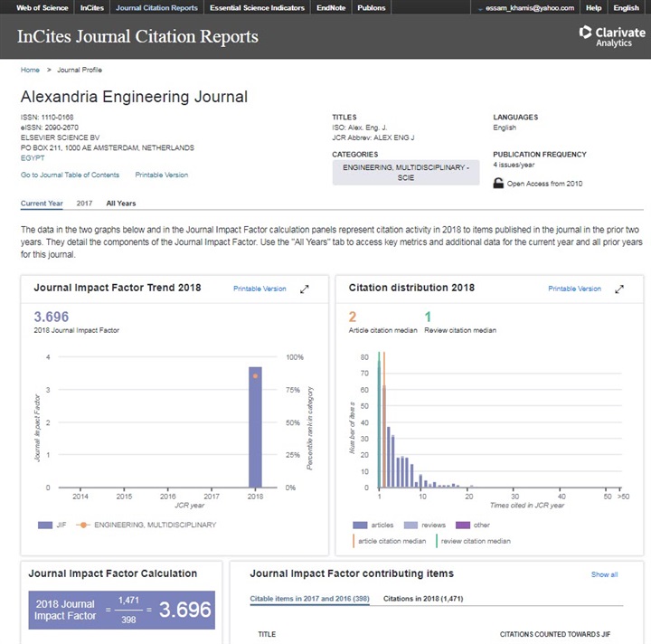Click the Open Access padlock icon
This screenshot has width=651, height=644.
click(x=498, y=184)
